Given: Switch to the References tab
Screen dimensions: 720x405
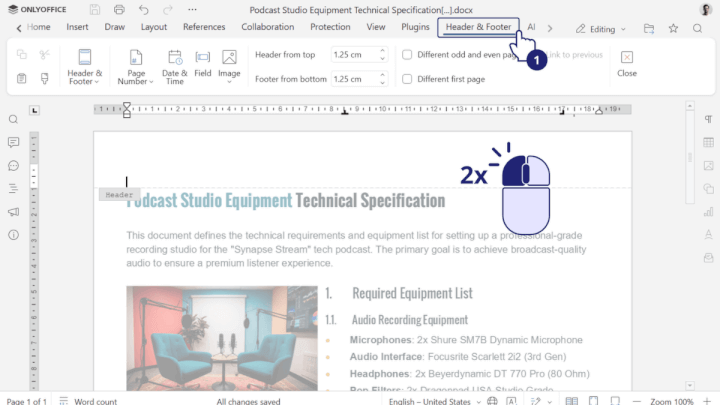Looking at the screenshot, I should click(204, 27).
